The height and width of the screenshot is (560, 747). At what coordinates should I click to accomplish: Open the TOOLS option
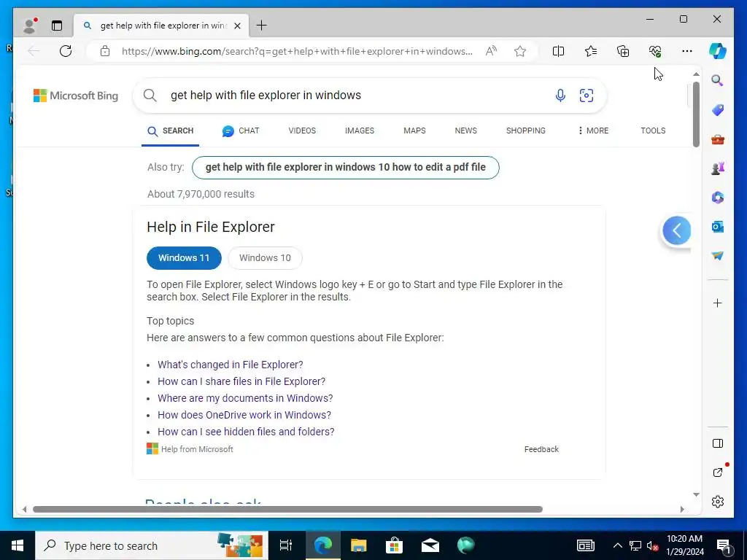coord(653,131)
